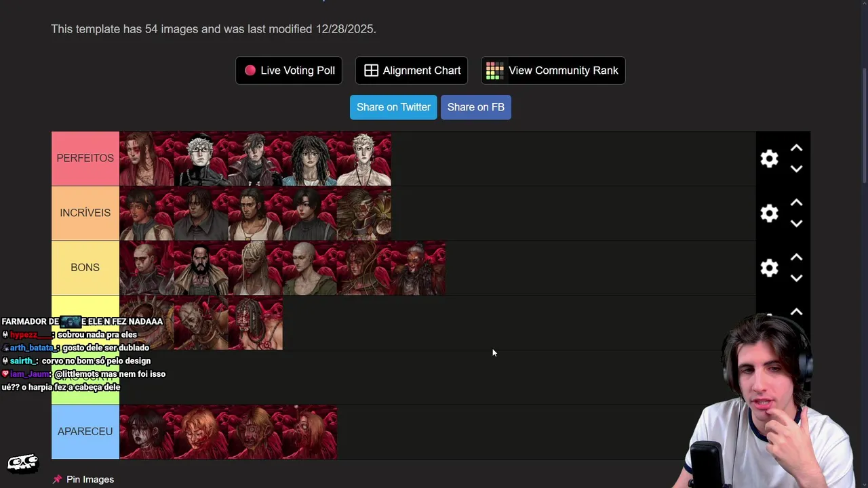This screenshot has width=868, height=488.
Task: Open the Alignment Chart
Action: (x=412, y=70)
